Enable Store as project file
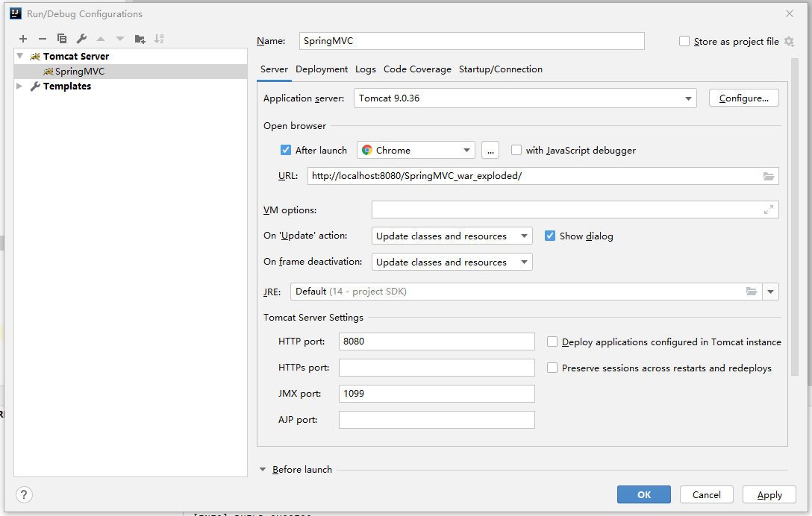The height and width of the screenshot is (516, 812). tap(684, 42)
